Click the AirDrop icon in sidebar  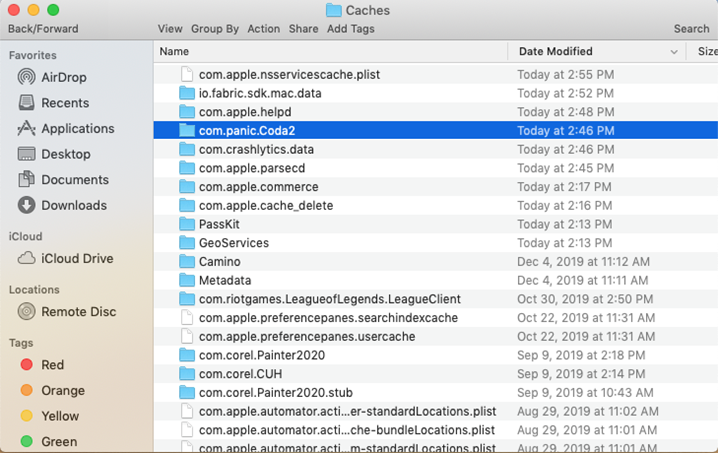[x=26, y=77]
